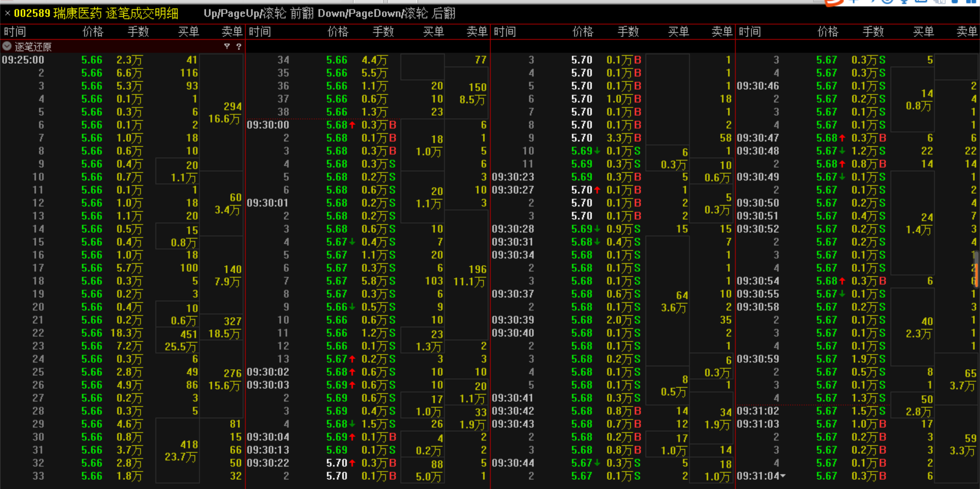Click red up arrow at 09:30:22 price

352,463
